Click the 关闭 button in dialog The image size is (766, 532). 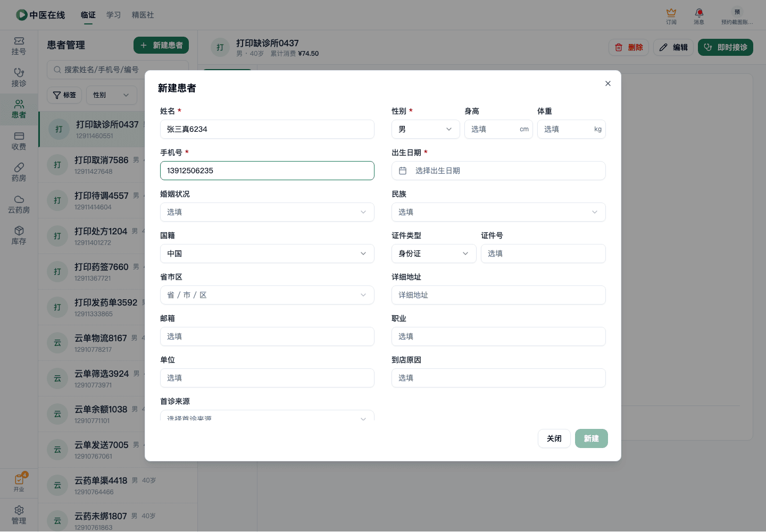coord(554,438)
